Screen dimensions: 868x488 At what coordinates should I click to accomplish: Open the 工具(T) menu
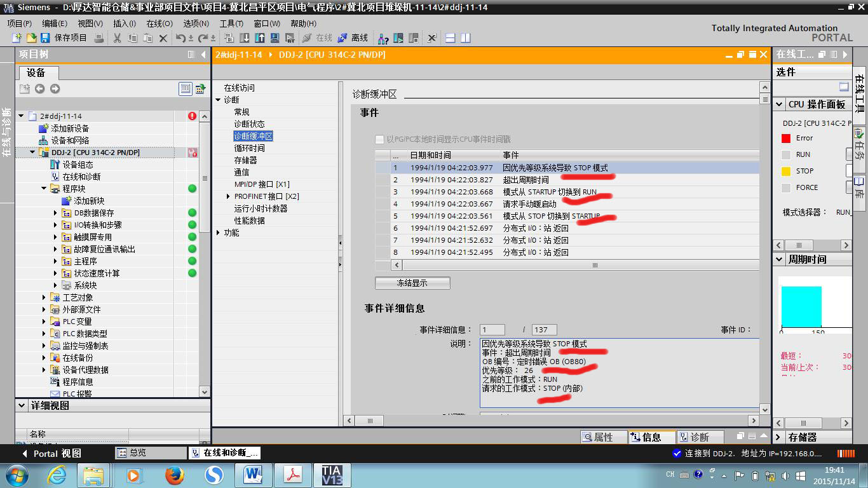pos(231,24)
